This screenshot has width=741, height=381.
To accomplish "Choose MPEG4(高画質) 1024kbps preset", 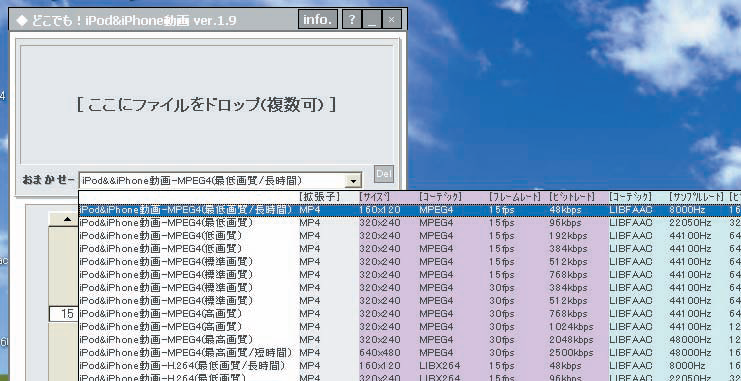I will coord(410,326).
